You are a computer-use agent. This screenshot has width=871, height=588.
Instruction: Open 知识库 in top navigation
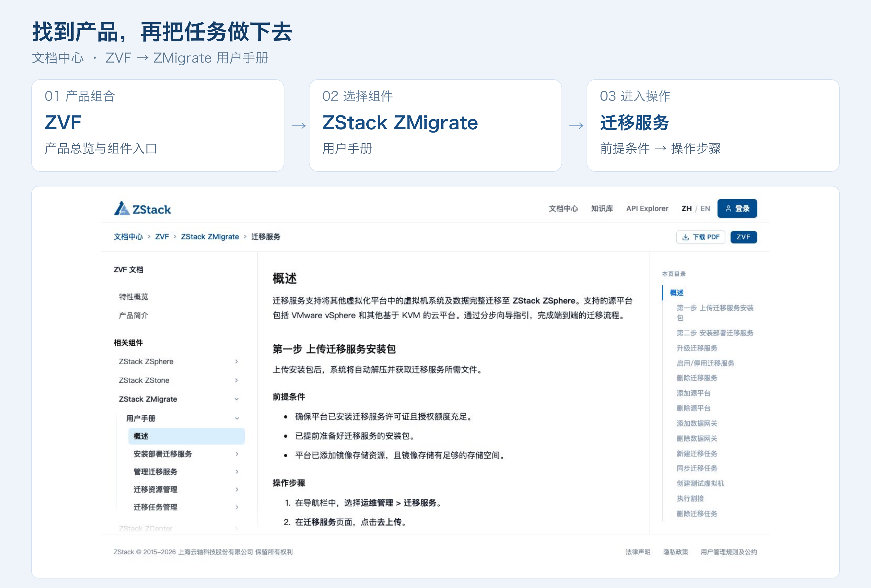[602, 208]
